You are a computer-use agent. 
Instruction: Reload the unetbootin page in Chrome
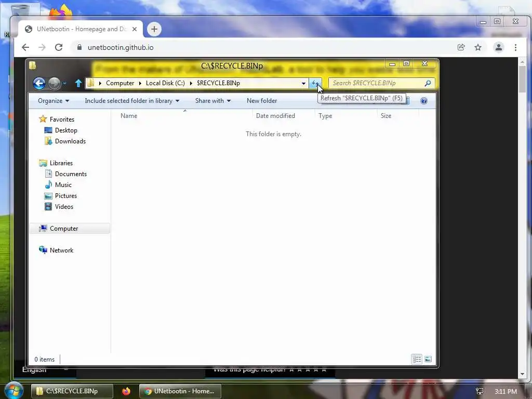click(x=59, y=47)
